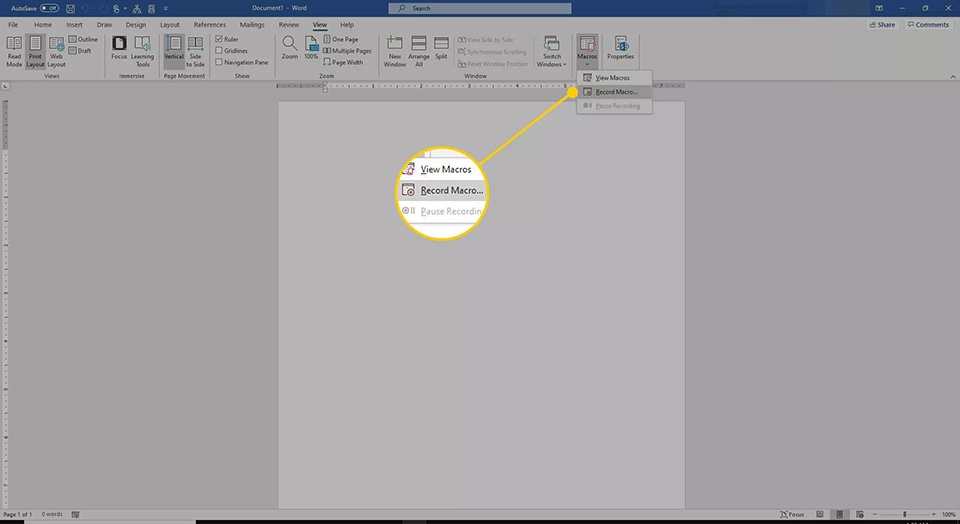Viewport: 960px width, 524px height.
Task: Click Print Layout icon in status bar
Action: [x=840, y=514]
